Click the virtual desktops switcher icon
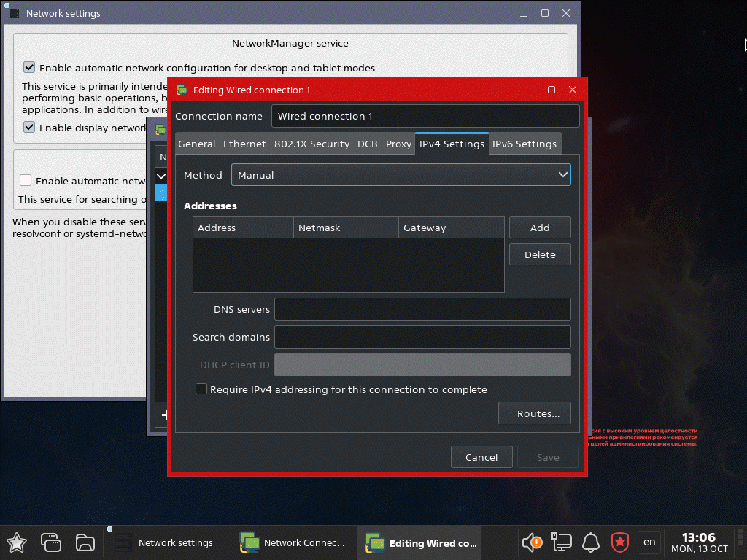This screenshot has height=560, width=747. coord(51,542)
